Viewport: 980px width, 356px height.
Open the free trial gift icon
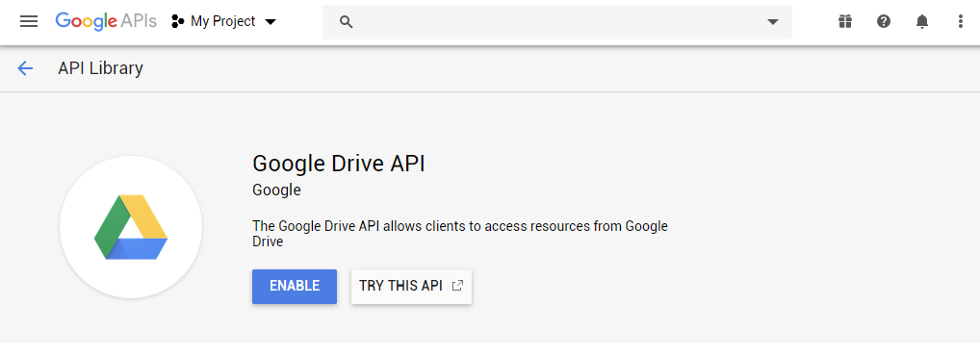[845, 22]
